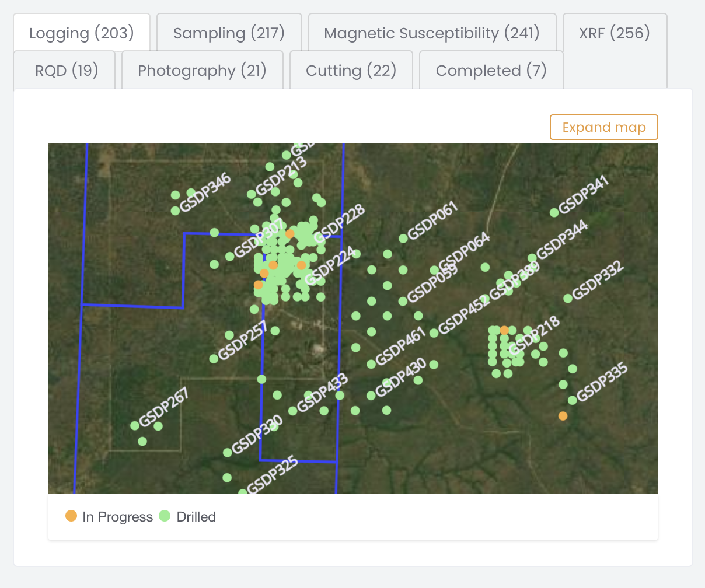This screenshot has height=588, width=705.
Task: Select the Completed tab
Action: coord(491,70)
